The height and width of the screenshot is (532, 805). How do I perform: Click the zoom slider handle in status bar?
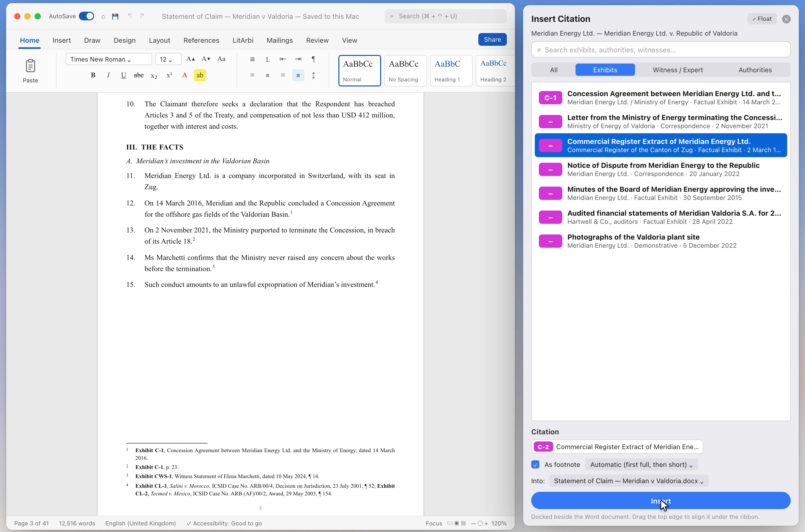point(480,523)
